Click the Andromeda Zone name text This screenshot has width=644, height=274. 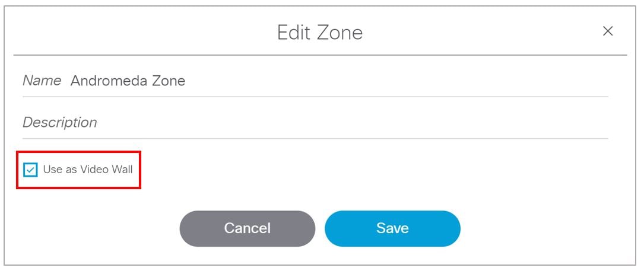pyautogui.click(x=128, y=81)
